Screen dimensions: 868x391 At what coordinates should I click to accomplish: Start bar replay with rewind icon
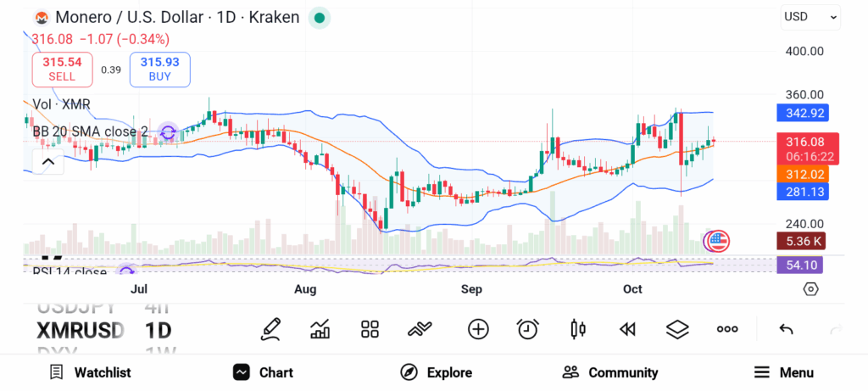627,329
